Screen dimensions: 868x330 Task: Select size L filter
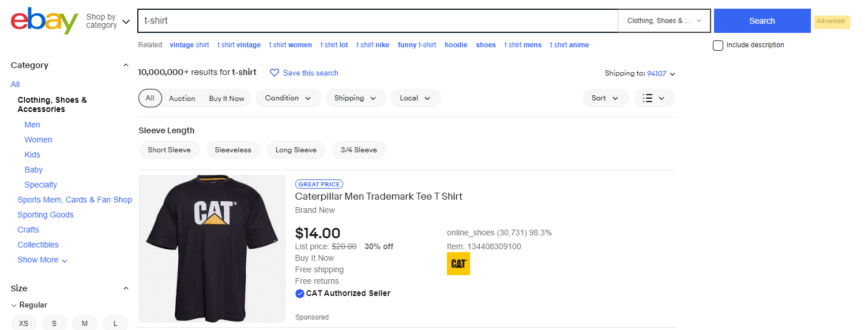pos(115,323)
